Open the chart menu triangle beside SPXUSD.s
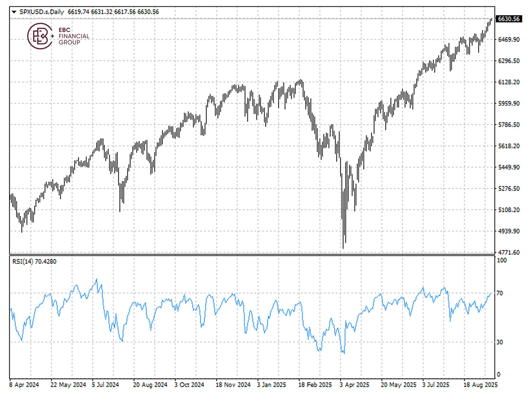Image resolution: width=532 pixels, height=397 pixels. pyautogui.click(x=14, y=12)
